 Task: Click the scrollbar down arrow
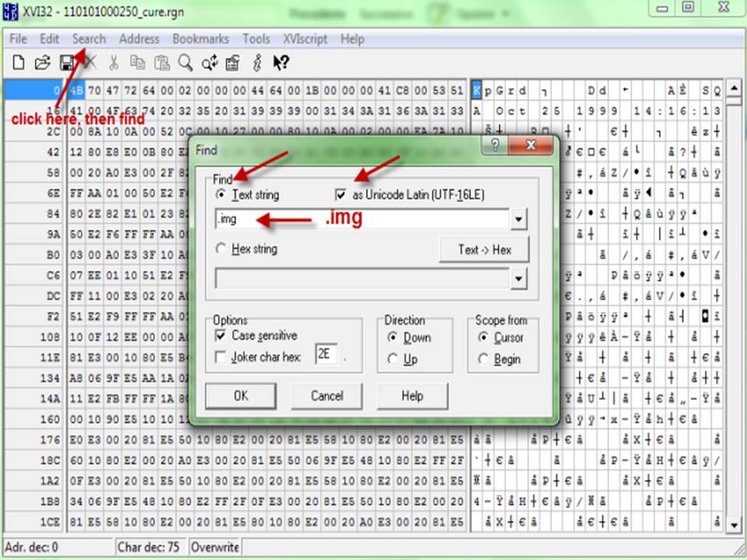pyautogui.click(x=734, y=525)
